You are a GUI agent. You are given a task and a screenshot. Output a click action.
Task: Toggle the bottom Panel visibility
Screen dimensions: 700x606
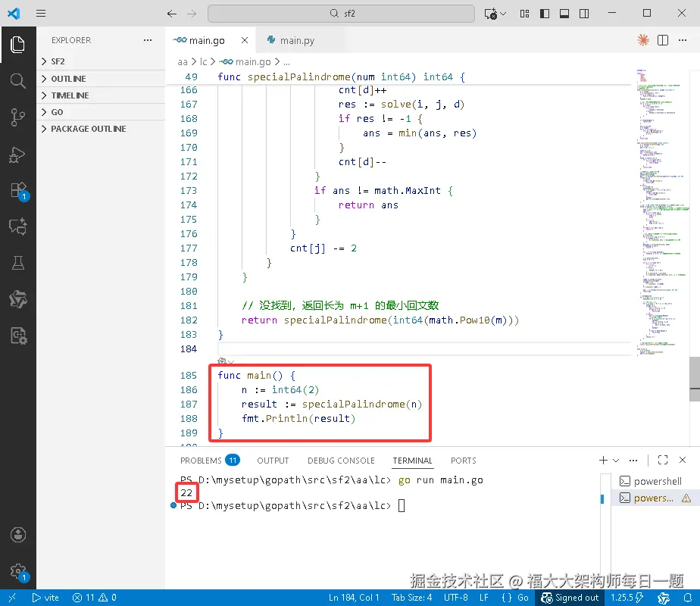tap(564, 14)
